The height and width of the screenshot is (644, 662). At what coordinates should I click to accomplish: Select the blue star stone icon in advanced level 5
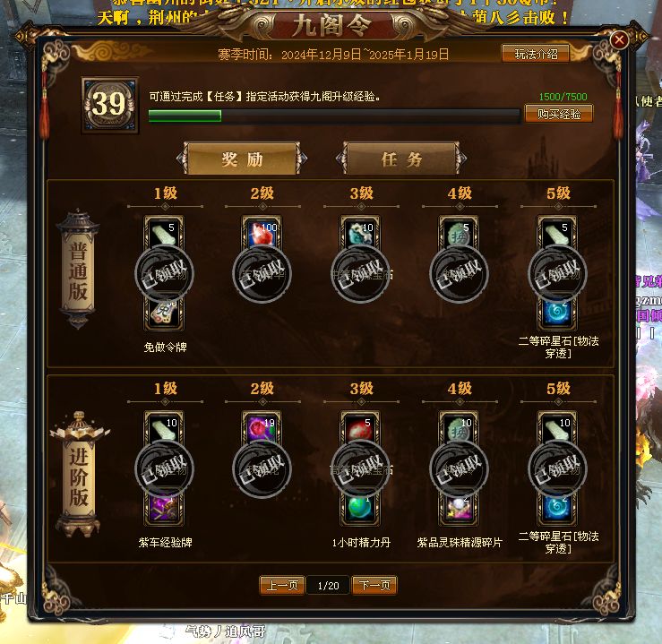557,508
